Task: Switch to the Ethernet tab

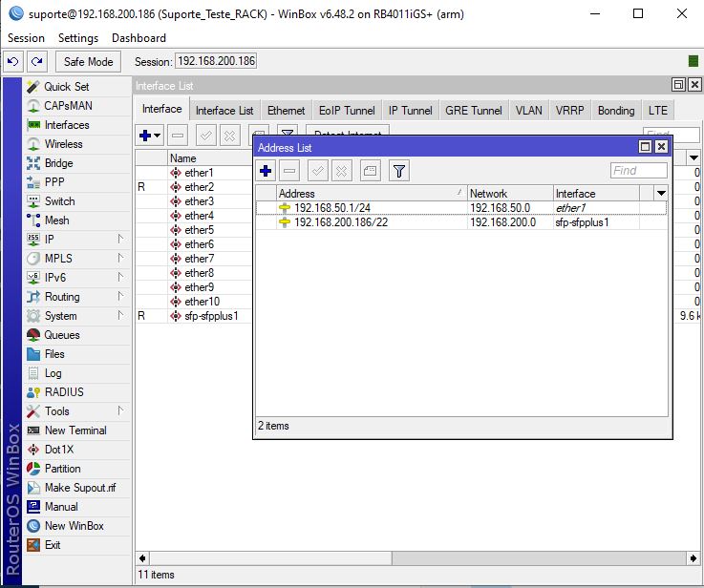Action: point(286,111)
